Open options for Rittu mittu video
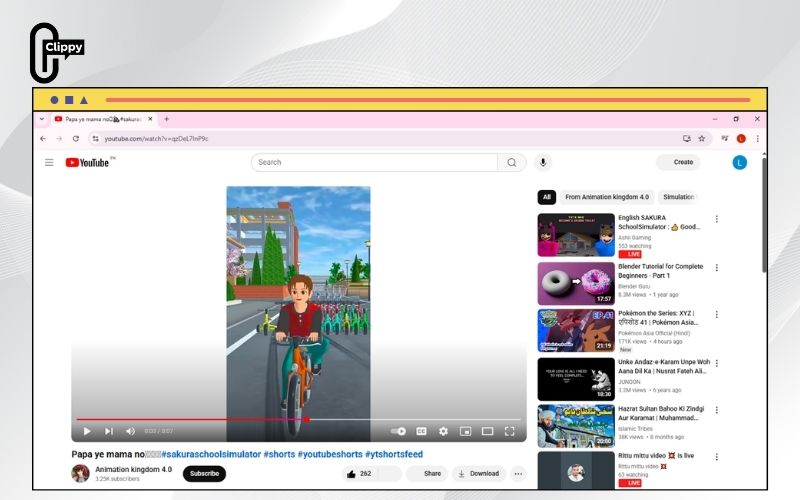This screenshot has width=800, height=500. pyautogui.click(x=716, y=457)
